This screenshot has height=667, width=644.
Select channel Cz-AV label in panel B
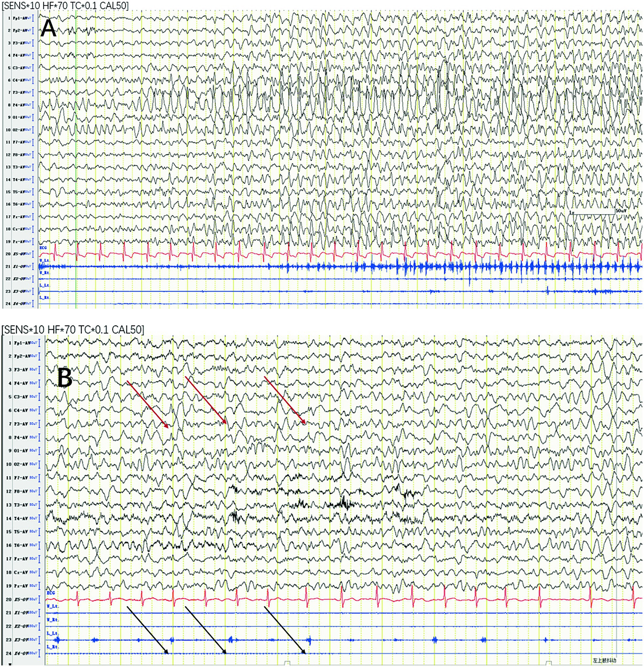pos(21,572)
